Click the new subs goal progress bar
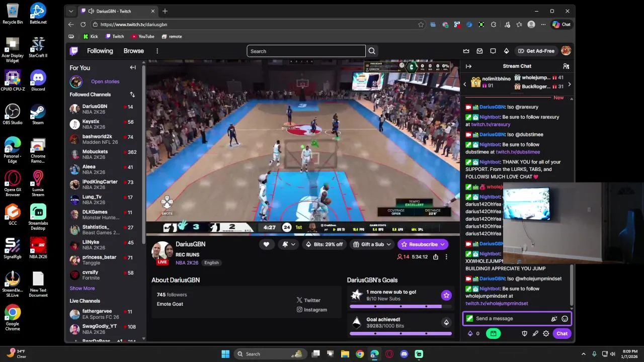The image size is (644, 362). click(x=400, y=306)
